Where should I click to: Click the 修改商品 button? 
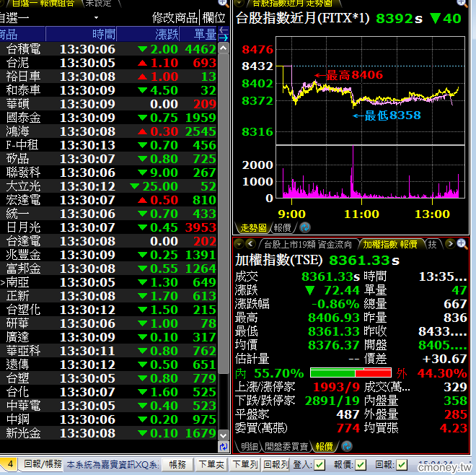tap(174, 17)
